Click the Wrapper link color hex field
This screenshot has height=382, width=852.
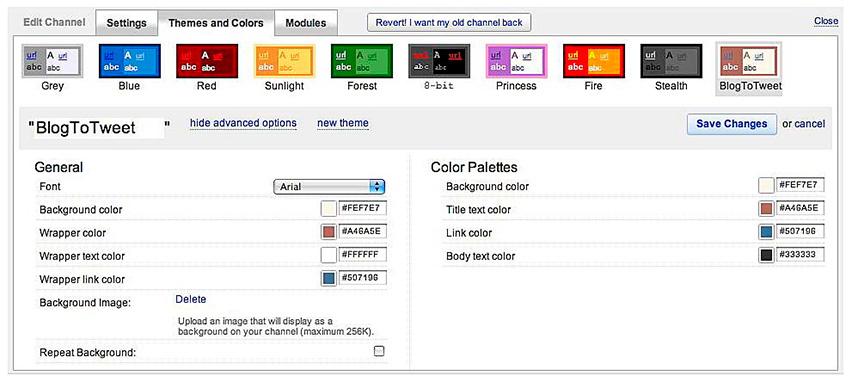[x=362, y=278]
